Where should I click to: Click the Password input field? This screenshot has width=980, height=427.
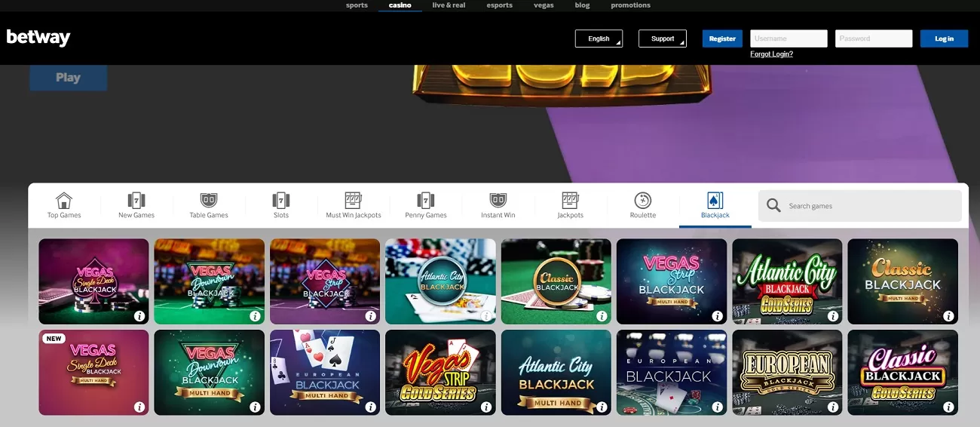pyautogui.click(x=874, y=38)
